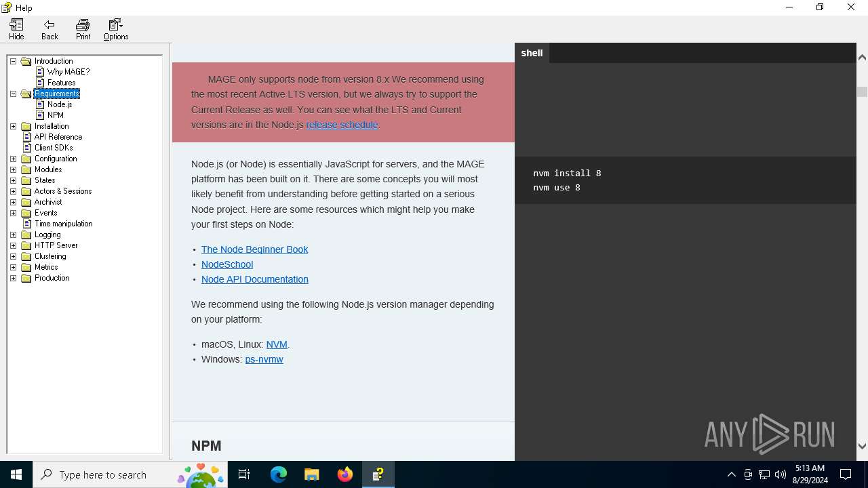
Task: Collapse the Introduction tree node
Action: (x=13, y=61)
